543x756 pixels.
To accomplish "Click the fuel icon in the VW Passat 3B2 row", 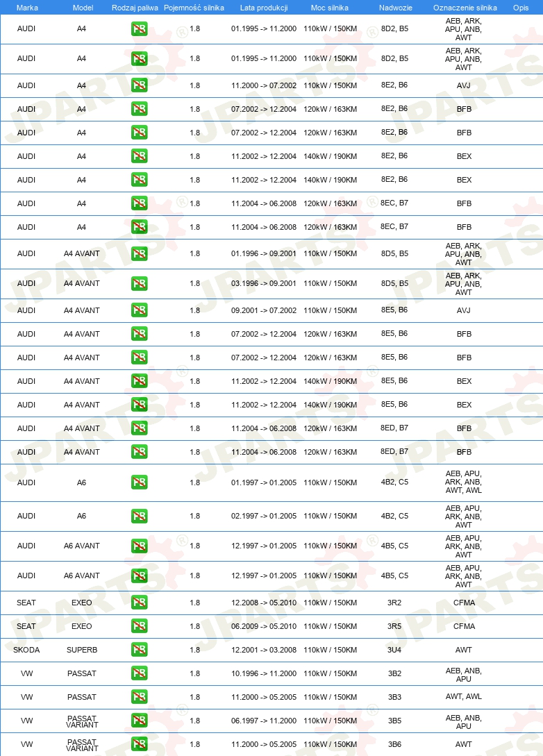I will pyautogui.click(x=140, y=673).
